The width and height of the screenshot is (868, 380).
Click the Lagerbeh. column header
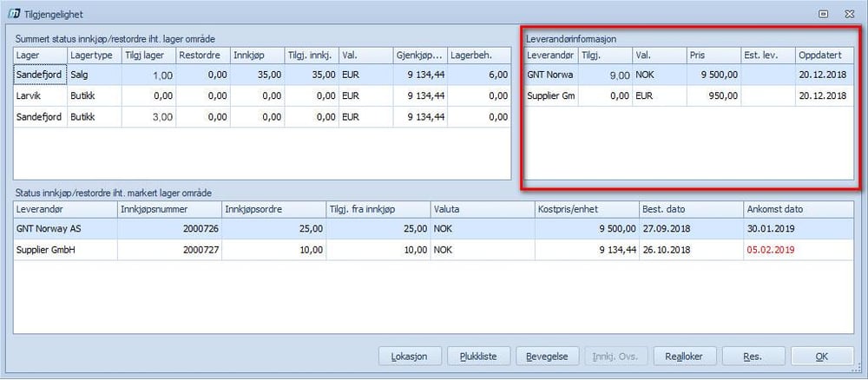(x=478, y=55)
